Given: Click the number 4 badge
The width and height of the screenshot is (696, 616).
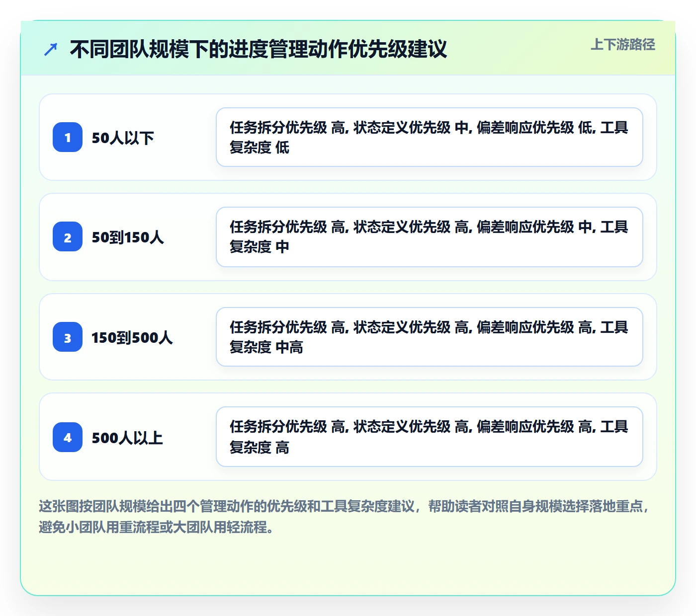Looking at the screenshot, I should point(68,437).
